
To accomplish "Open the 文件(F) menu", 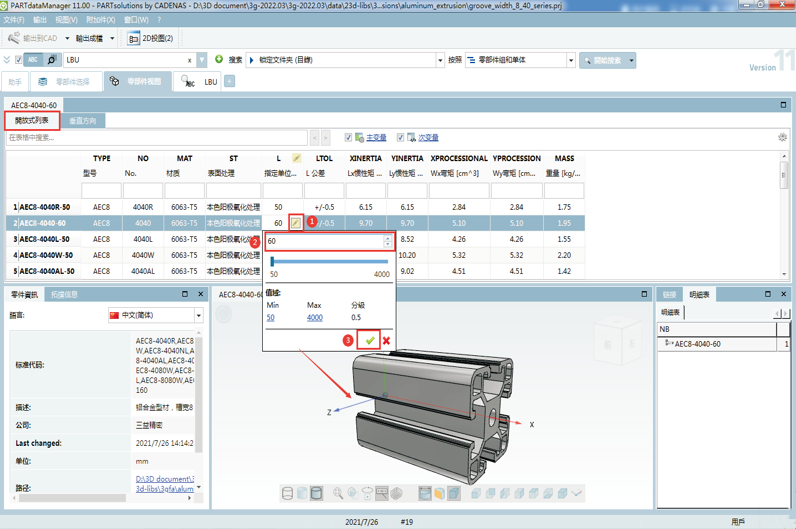I will point(14,20).
